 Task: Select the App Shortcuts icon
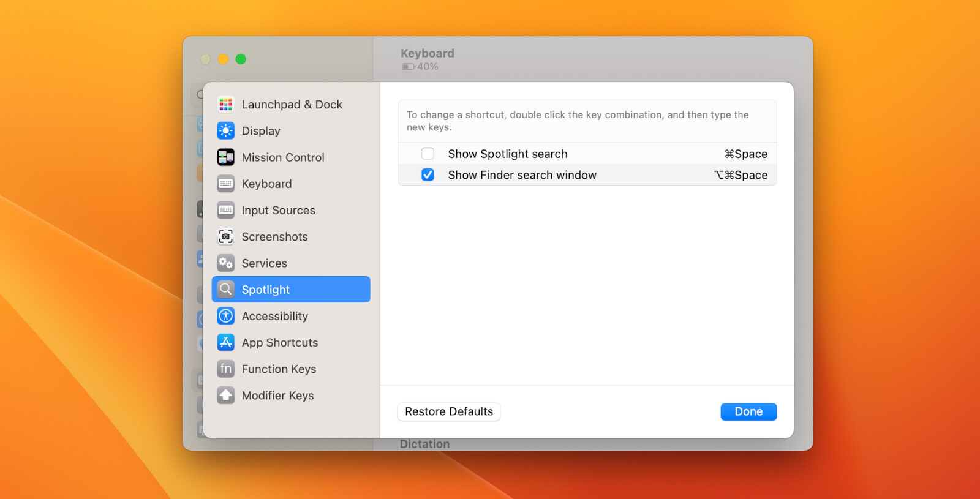225,342
